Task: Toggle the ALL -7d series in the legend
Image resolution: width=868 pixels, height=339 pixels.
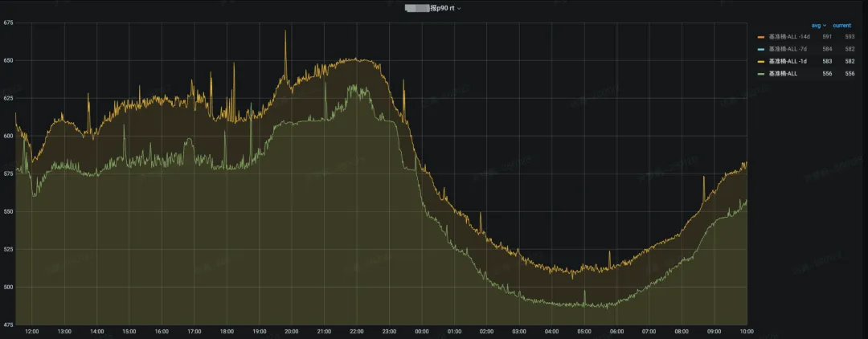Action: coord(788,49)
